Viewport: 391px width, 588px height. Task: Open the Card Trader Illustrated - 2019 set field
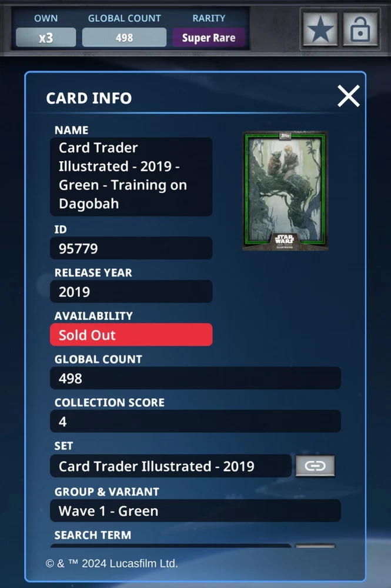tap(171, 466)
